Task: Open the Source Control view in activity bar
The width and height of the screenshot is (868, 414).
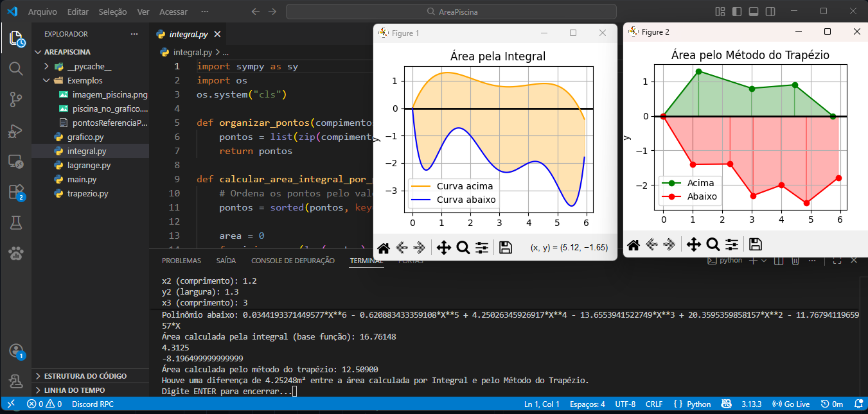Action: [x=16, y=99]
